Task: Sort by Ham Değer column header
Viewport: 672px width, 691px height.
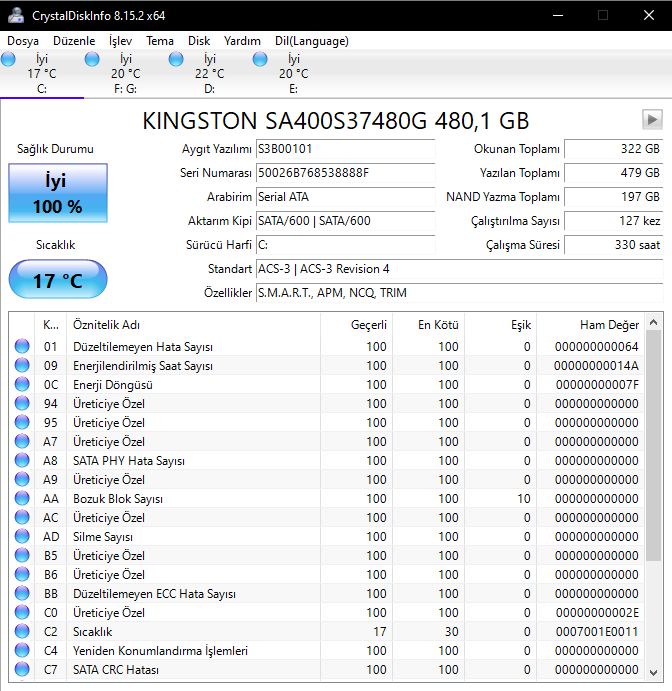Action: click(x=609, y=325)
